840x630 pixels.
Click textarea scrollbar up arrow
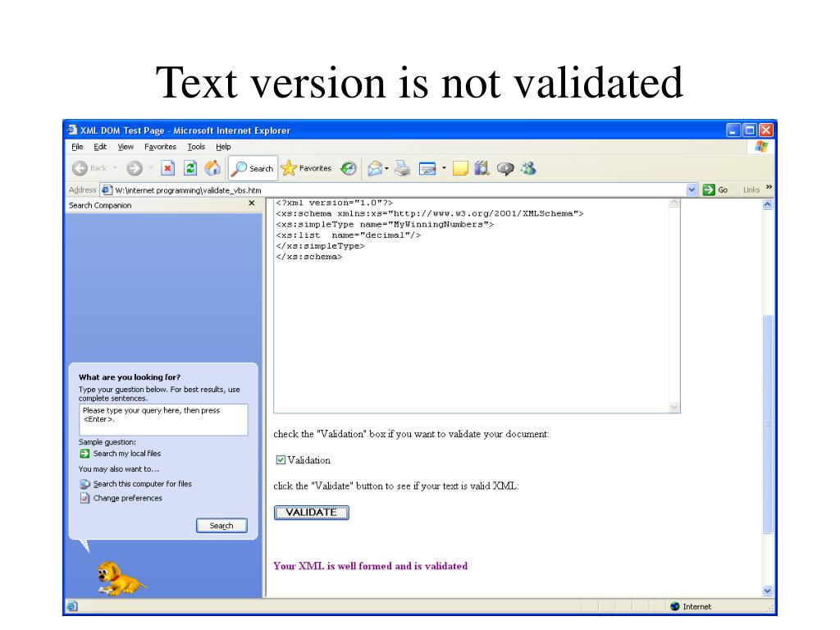coord(674,203)
